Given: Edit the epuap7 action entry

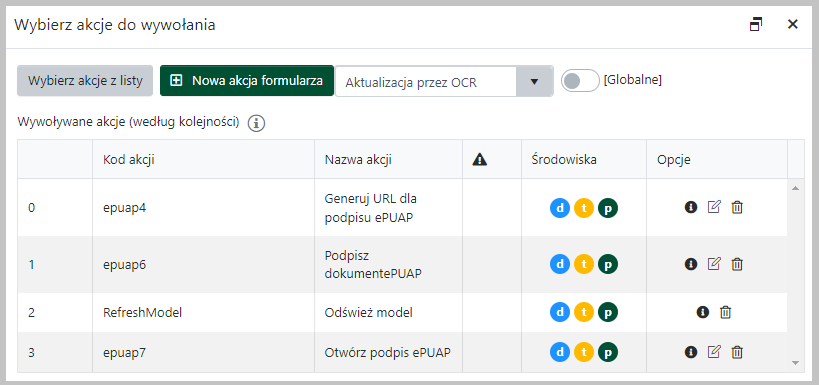Looking at the screenshot, I should coord(713,352).
